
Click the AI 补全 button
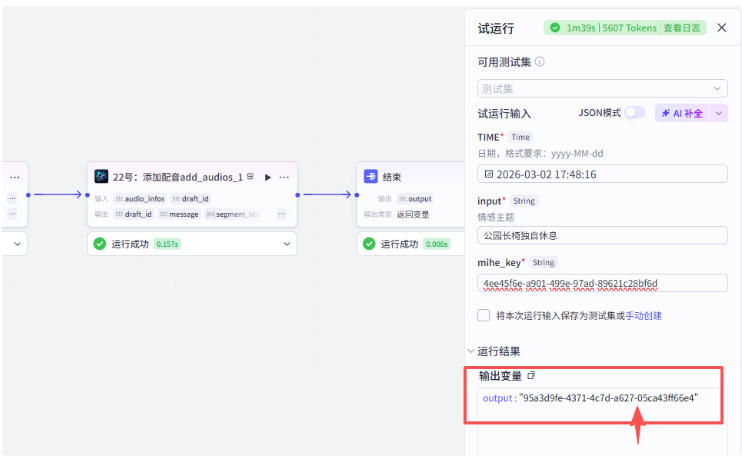[682, 113]
